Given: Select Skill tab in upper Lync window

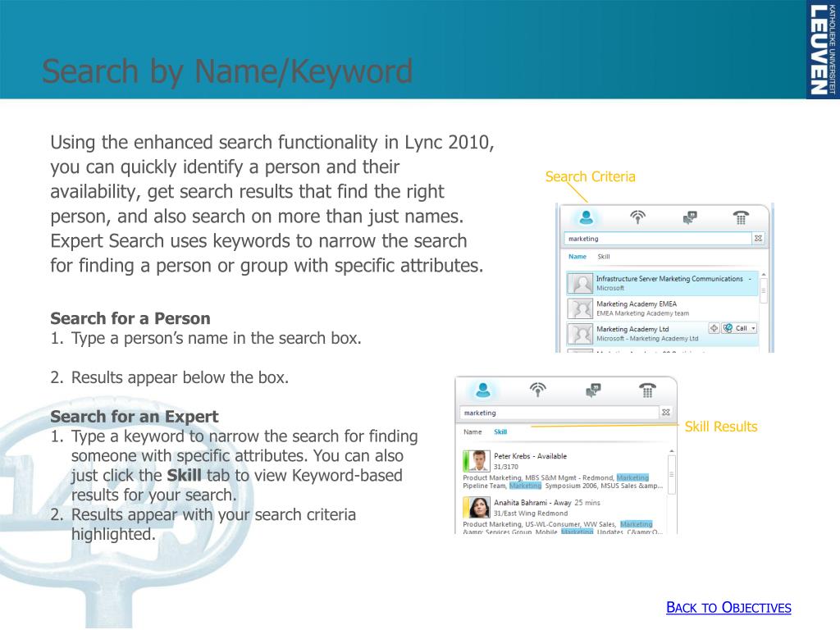Looking at the screenshot, I should click(x=604, y=257).
